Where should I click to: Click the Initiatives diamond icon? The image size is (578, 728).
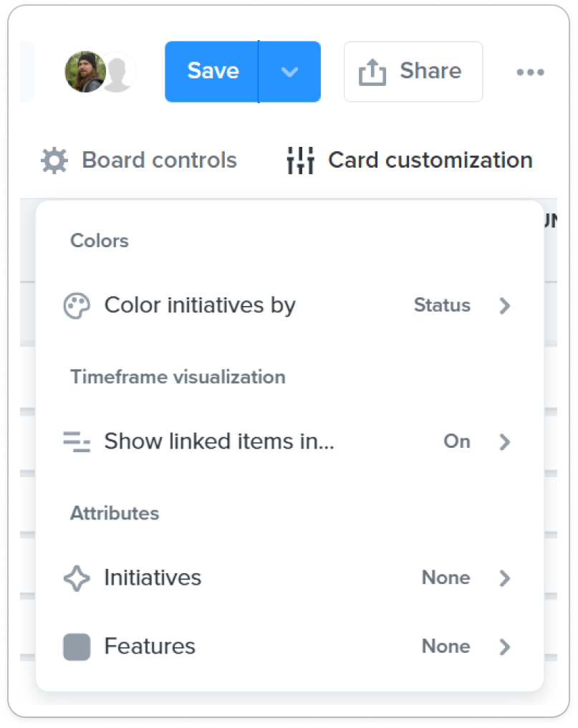tap(77, 578)
